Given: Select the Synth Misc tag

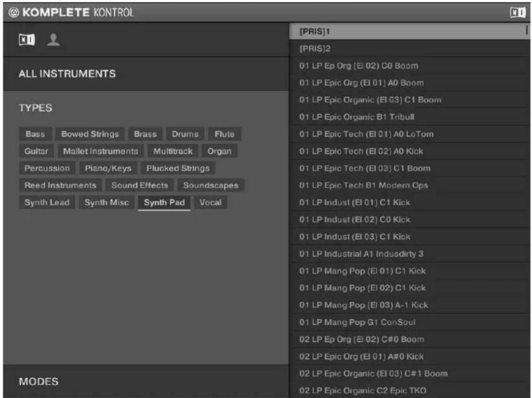Looking at the screenshot, I should [x=106, y=202].
